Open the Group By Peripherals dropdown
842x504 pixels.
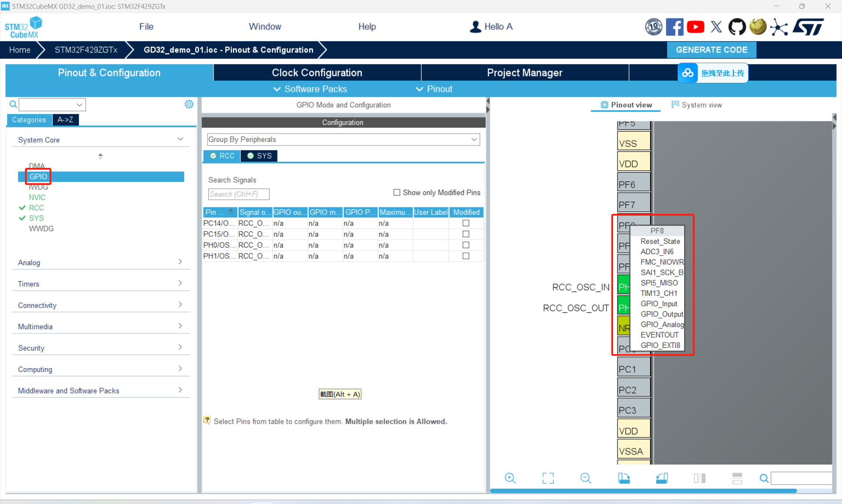(x=343, y=139)
